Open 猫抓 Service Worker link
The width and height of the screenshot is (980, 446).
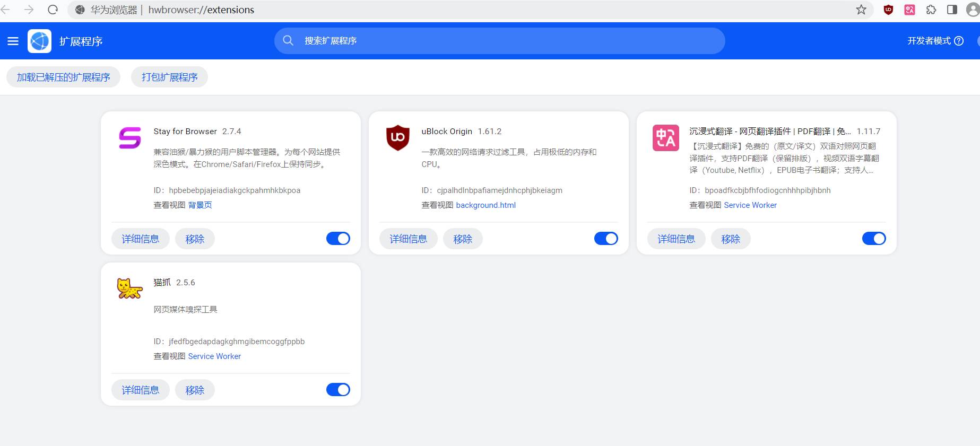click(x=214, y=356)
